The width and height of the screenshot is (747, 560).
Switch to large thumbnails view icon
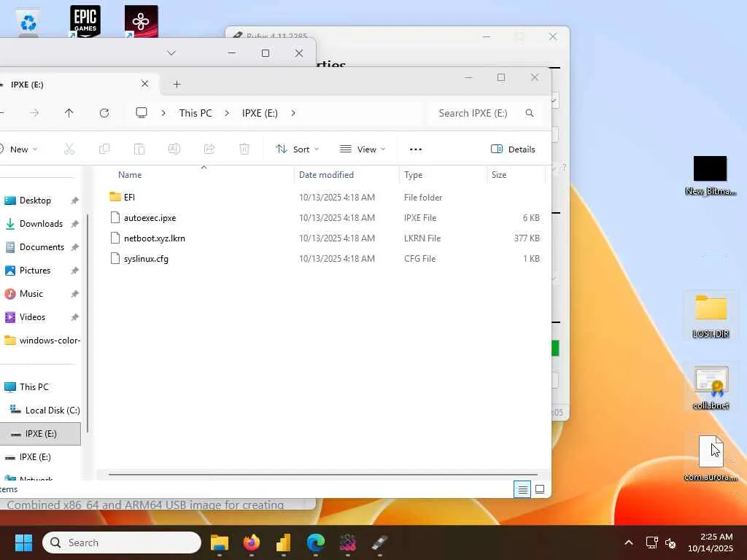[x=540, y=489]
